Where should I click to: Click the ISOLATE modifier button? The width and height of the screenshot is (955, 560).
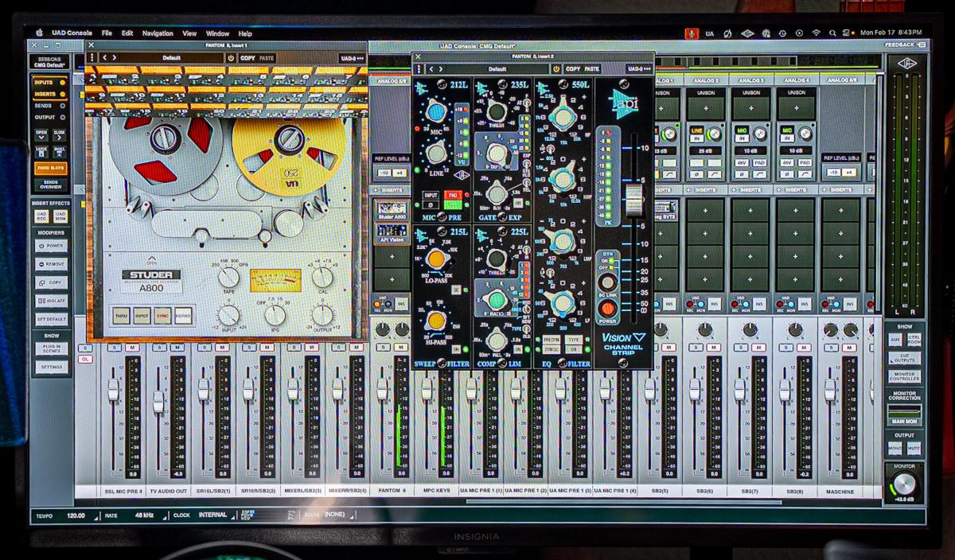51,301
